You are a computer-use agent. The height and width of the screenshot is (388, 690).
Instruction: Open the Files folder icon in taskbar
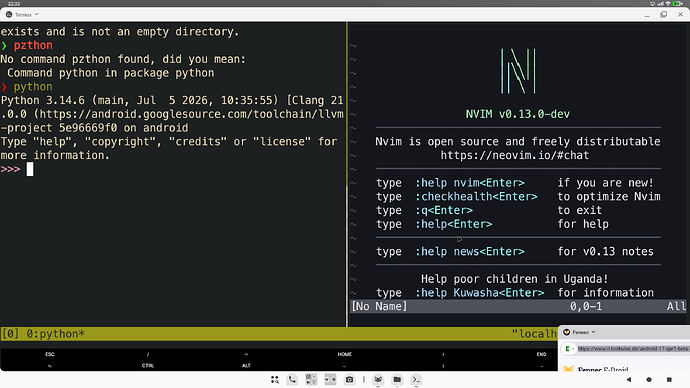(x=397, y=380)
